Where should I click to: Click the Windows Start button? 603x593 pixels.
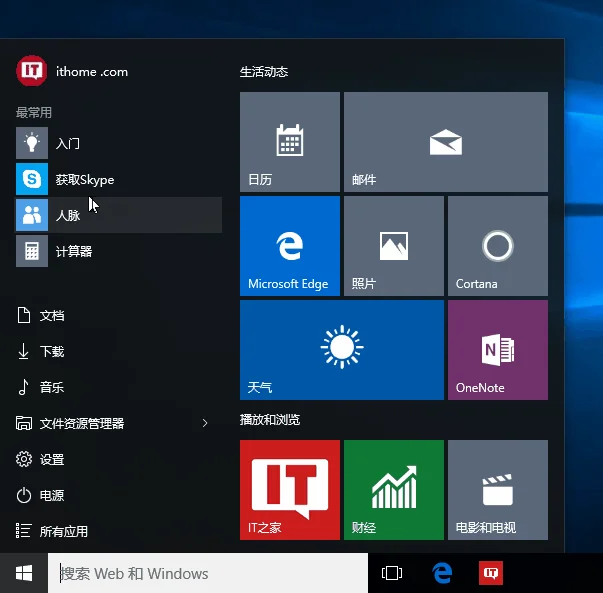24,573
